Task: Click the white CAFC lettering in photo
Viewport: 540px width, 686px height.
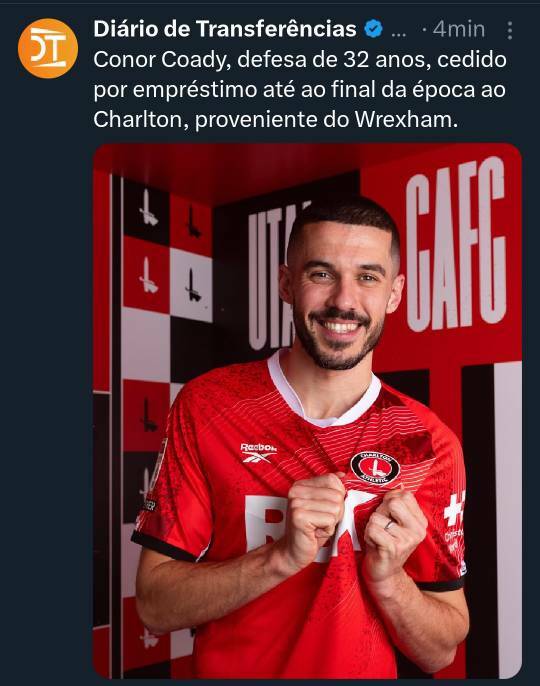Action: click(x=456, y=243)
